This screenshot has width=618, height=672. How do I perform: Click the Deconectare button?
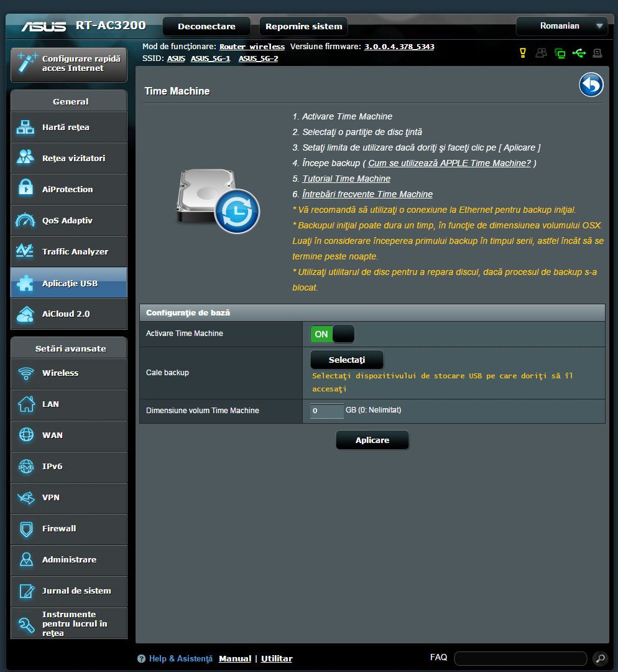pos(206,26)
